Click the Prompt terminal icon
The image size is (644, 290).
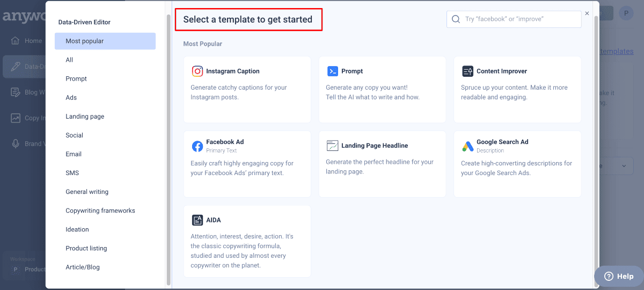[333, 71]
